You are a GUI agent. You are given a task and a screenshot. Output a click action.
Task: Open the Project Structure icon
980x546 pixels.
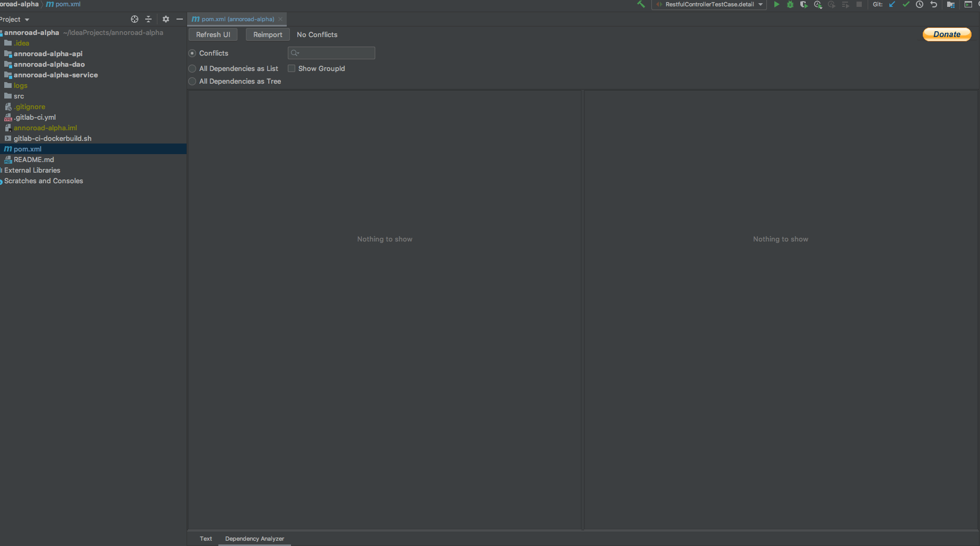[951, 4]
